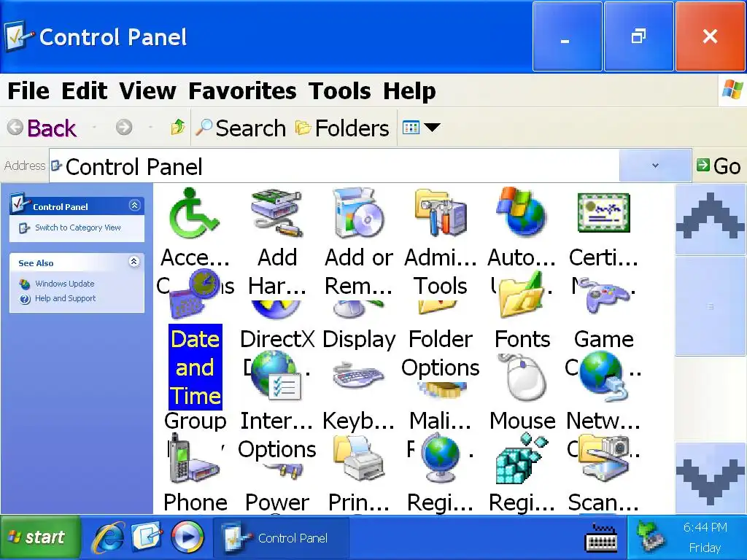Open Accessibility Options wheelchair icon
The height and width of the screenshot is (560, 747).
point(194,214)
